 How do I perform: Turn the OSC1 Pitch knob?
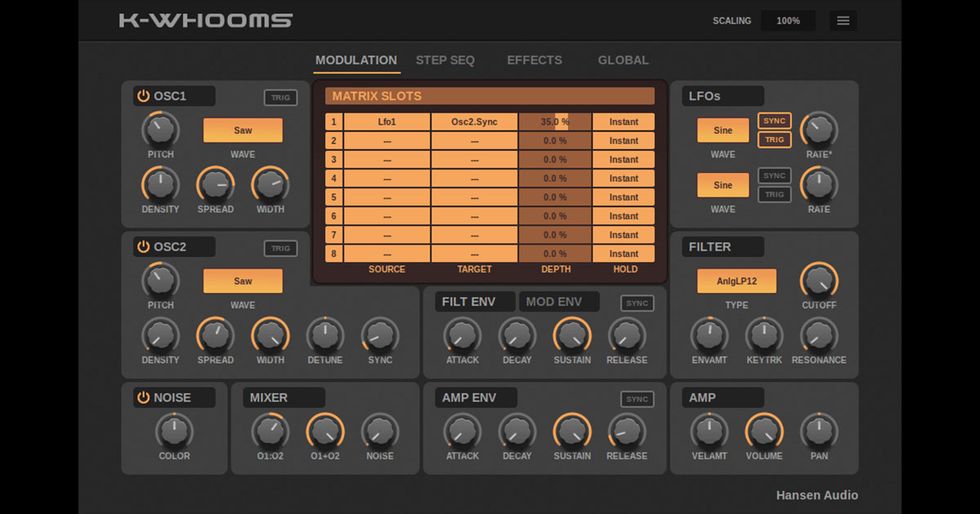(x=160, y=131)
